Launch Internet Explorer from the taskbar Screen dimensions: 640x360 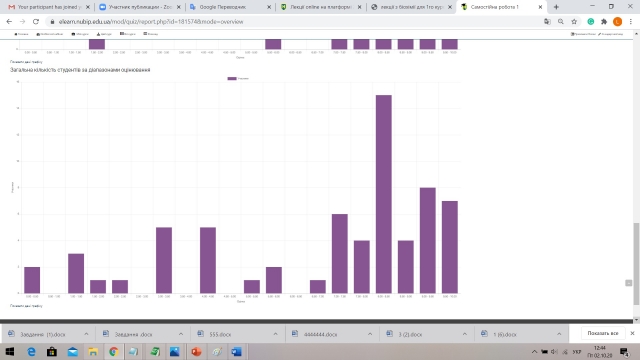click(31, 351)
